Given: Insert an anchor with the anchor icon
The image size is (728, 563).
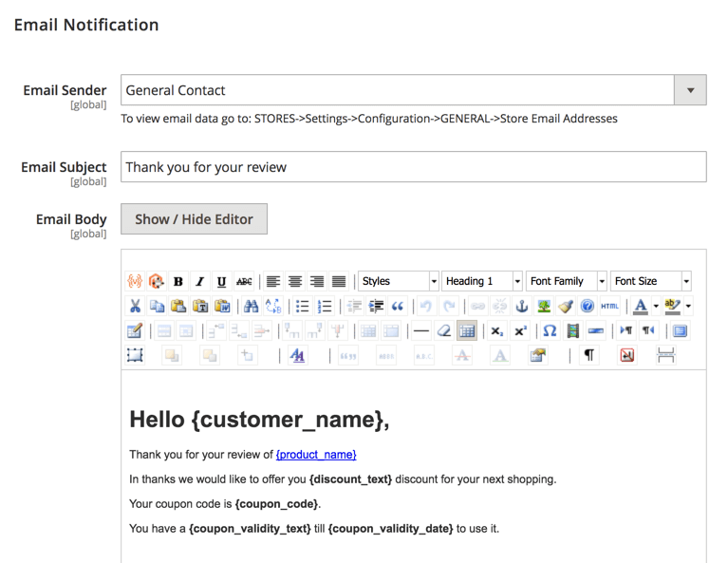Looking at the screenshot, I should pyautogui.click(x=521, y=307).
